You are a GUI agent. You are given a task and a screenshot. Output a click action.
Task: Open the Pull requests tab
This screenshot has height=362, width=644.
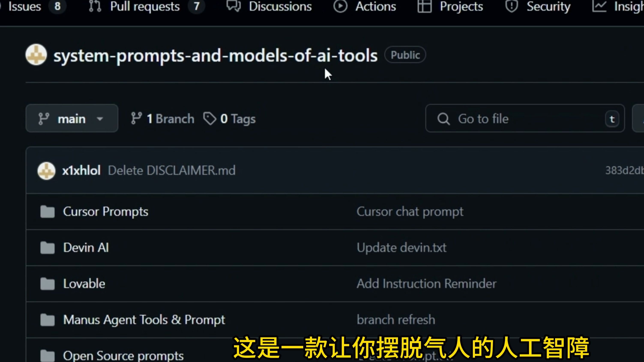147,6
